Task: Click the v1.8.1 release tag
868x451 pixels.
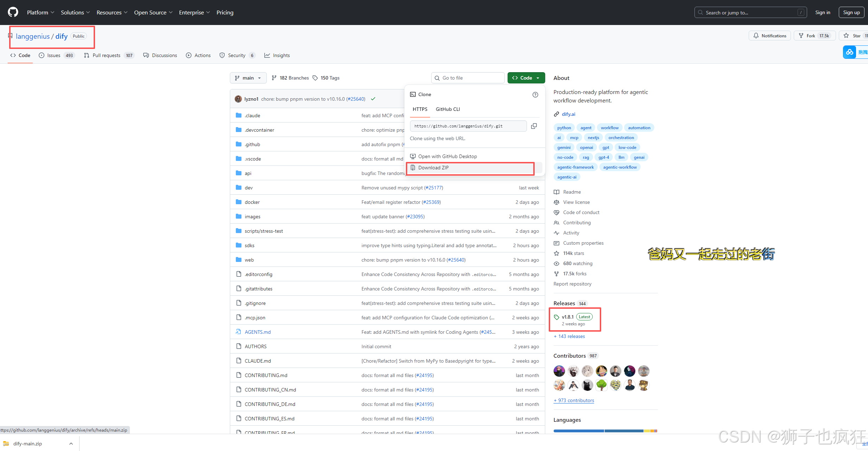Action: point(567,317)
